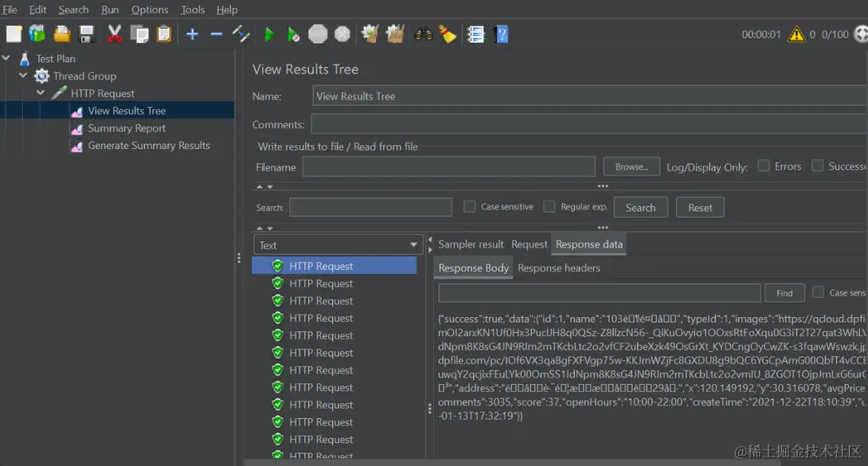Collapse the Test Plan tree node
Screen dimensions: 868x466
pos(6,58)
